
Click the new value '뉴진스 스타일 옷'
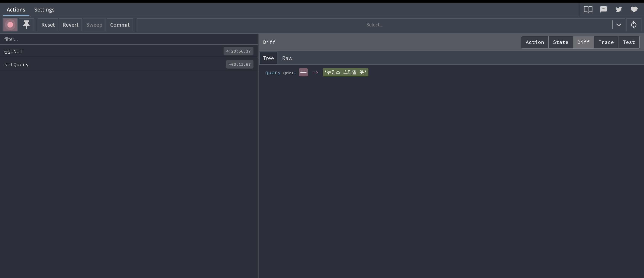coord(345,72)
